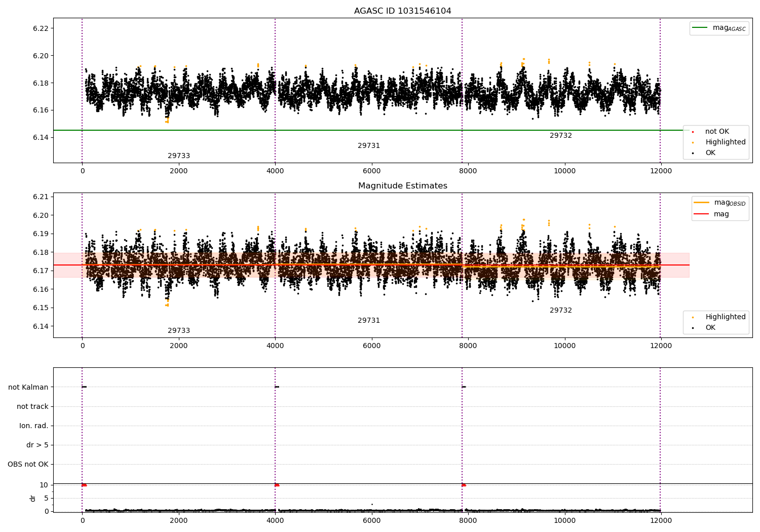Click the 29733 label in the top plot

coord(179,156)
